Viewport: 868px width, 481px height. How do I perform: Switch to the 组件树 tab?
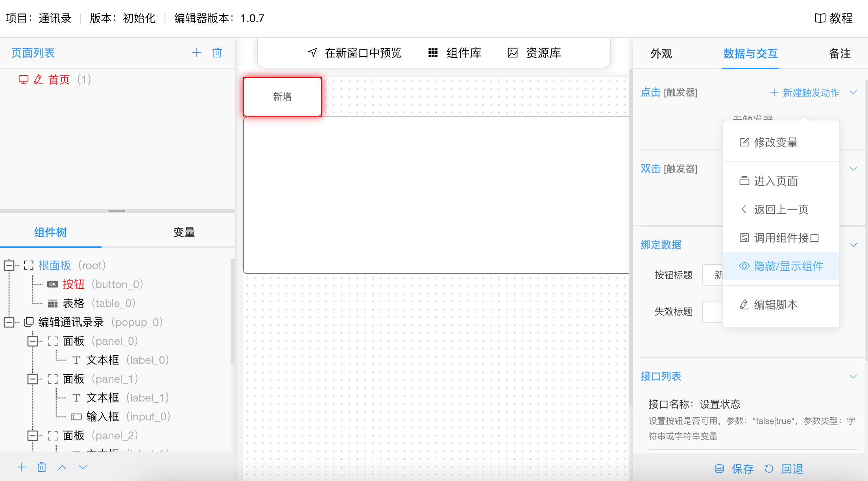coord(50,232)
